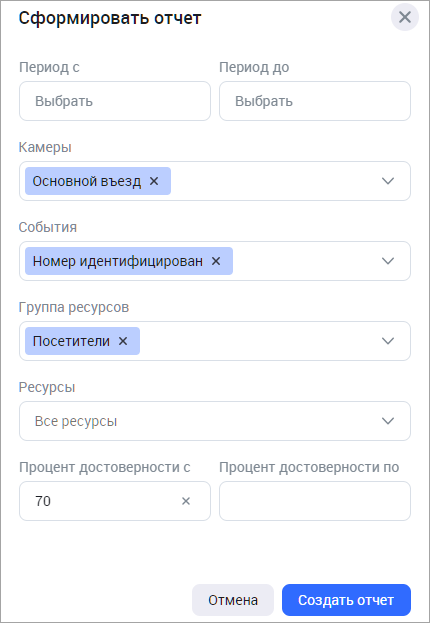The image size is (430, 623).
Task: Expand the События dropdown chevron
Action: 388,261
